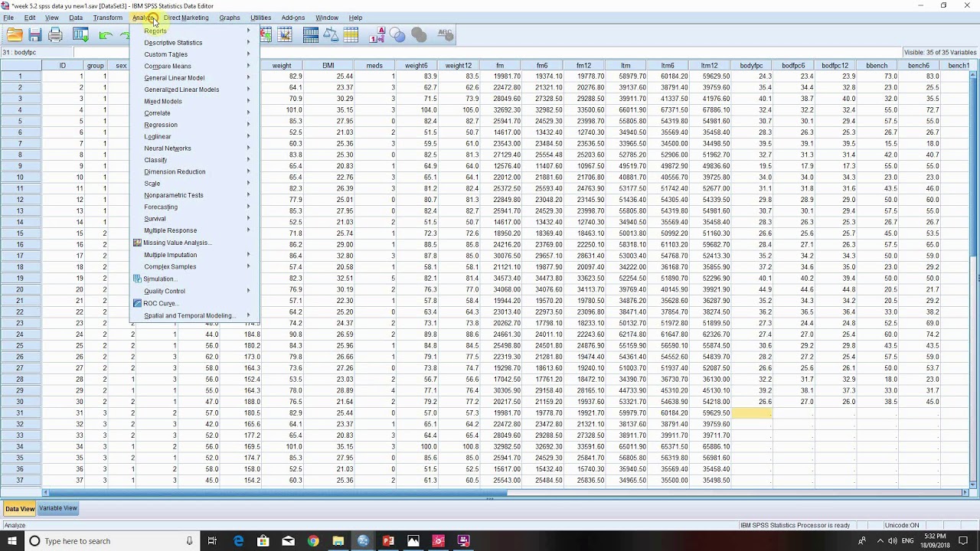This screenshot has height=551, width=980.
Task: Expand the Descriptive Statistics submenu
Action: coord(194,43)
